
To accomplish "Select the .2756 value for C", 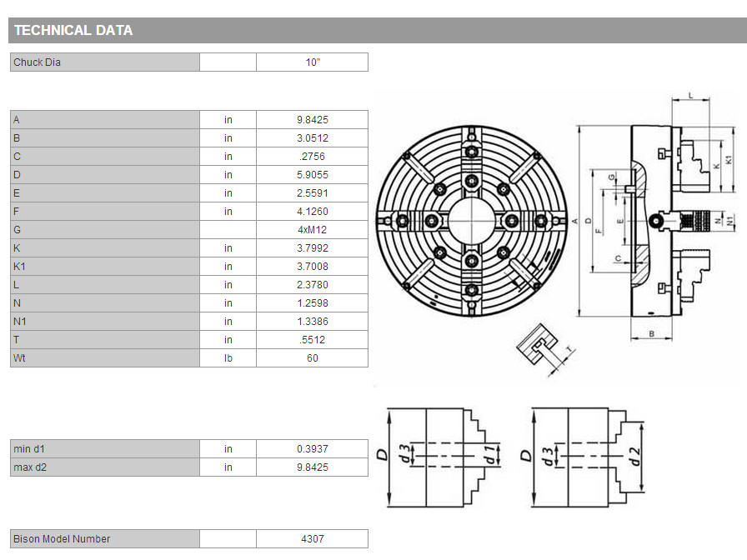I will 313,156.
